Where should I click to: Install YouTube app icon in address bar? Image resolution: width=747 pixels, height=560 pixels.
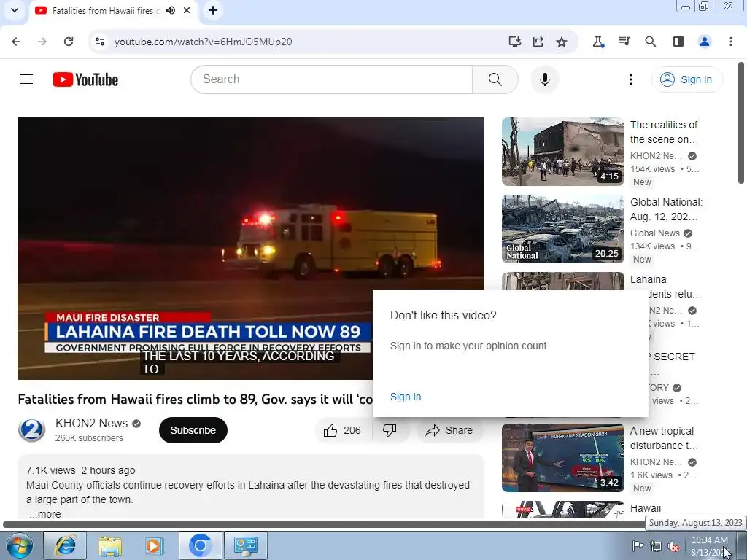tap(514, 42)
